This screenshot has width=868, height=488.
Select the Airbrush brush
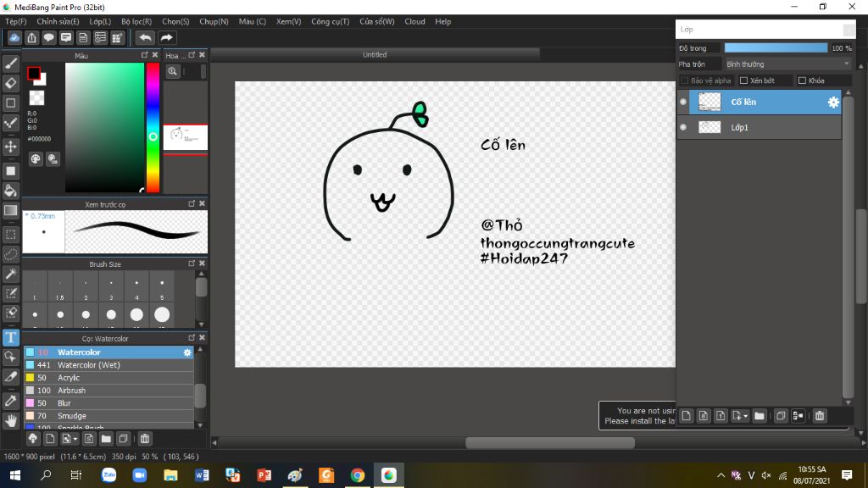click(108, 391)
